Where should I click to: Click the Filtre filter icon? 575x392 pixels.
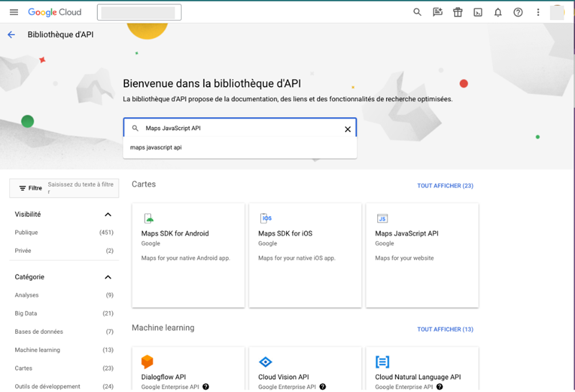coord(22,188)
